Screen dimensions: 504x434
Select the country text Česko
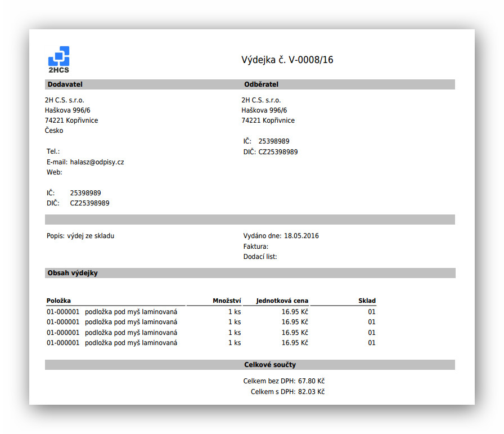click(x=54, y=131)
